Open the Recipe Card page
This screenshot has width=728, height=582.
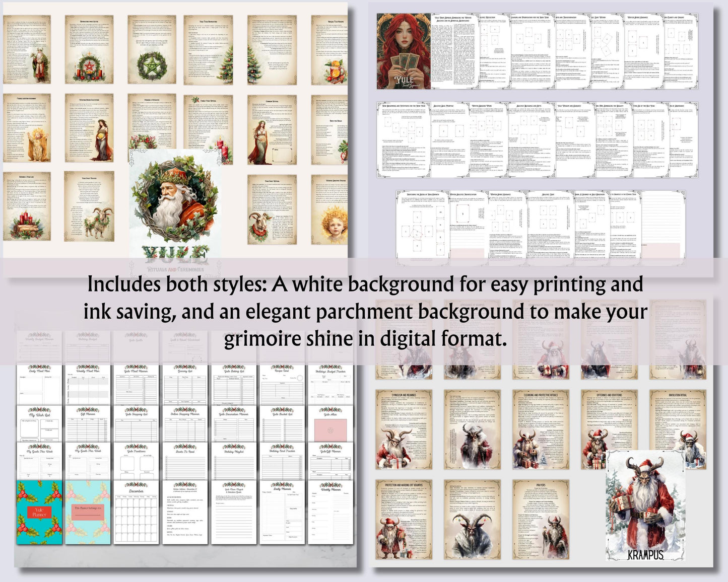point(282,384)
